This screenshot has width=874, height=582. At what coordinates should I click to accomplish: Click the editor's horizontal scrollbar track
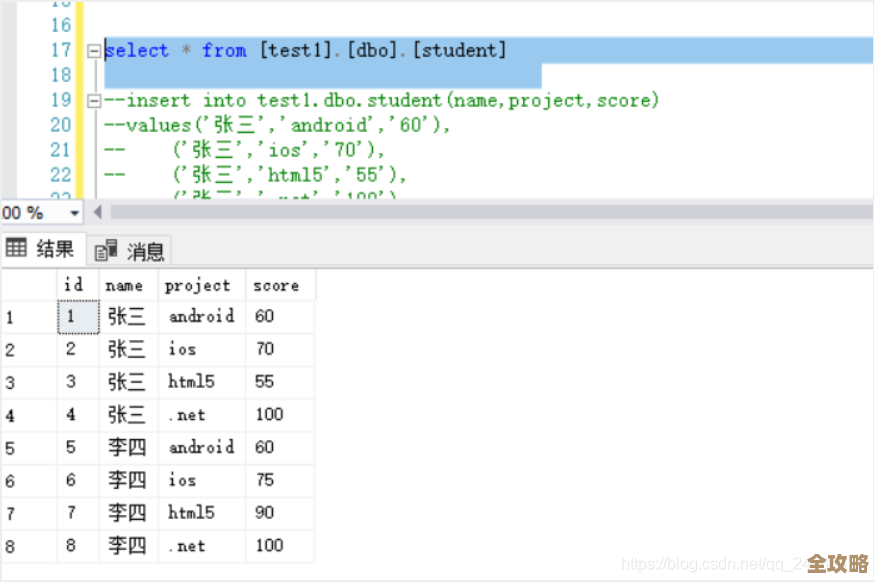coord(480,213)
